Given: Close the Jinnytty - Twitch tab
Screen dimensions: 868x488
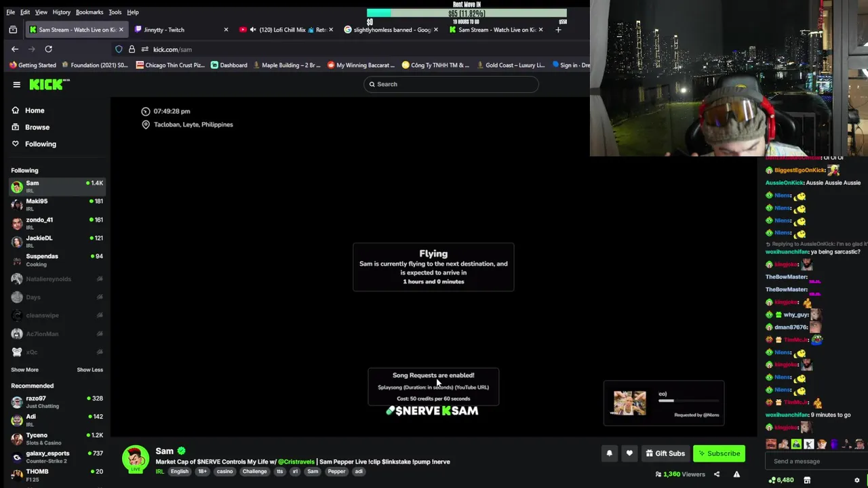Looking at the screenshot, I should pos(226,30).
